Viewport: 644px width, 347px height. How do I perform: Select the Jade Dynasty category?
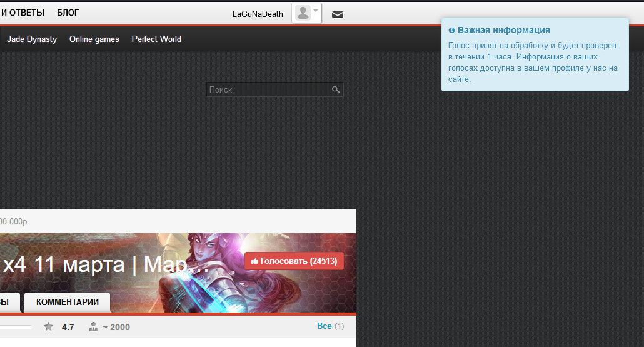coord(32,39)
